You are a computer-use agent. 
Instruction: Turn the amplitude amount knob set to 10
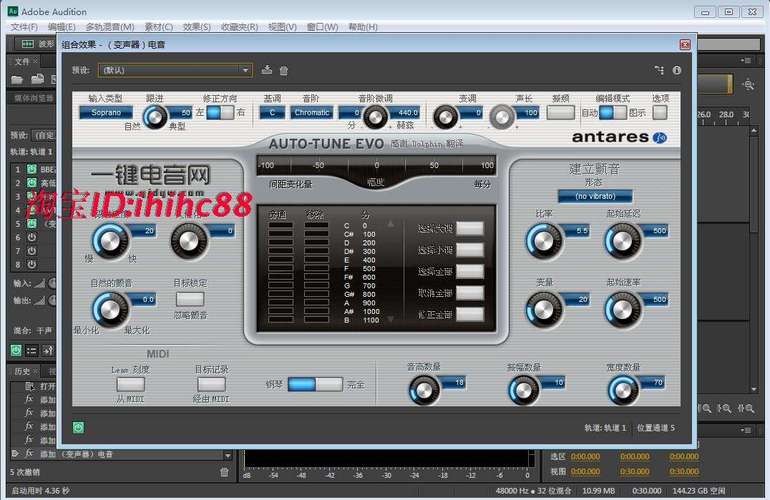[x=523, y=390]
